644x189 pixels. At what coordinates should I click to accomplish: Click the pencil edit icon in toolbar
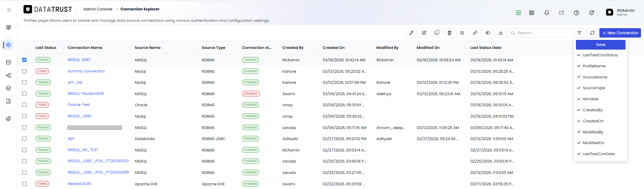click(411, 33)
